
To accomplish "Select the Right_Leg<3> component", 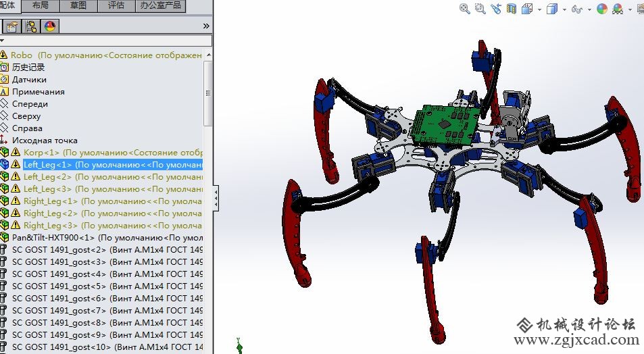I will coord(113,226).
